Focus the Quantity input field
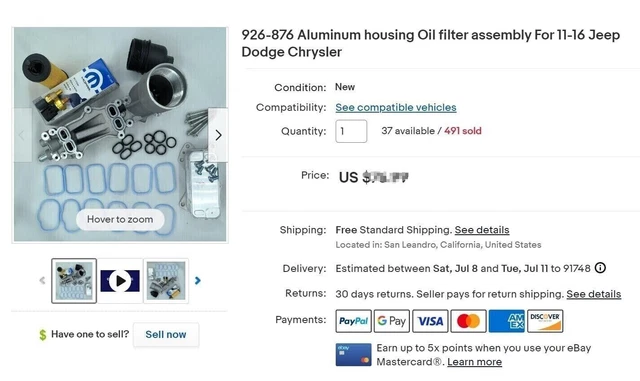This screenshot has width=640, height=381. 351,131
